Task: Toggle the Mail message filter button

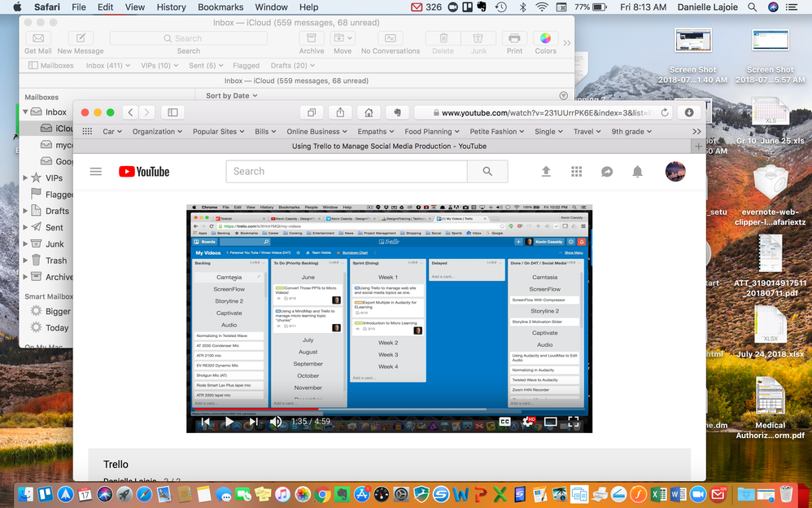Action: point(563,95)
